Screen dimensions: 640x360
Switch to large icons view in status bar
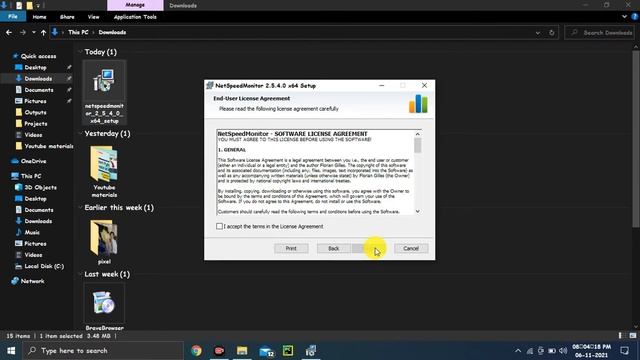click(x=633, y=336)
